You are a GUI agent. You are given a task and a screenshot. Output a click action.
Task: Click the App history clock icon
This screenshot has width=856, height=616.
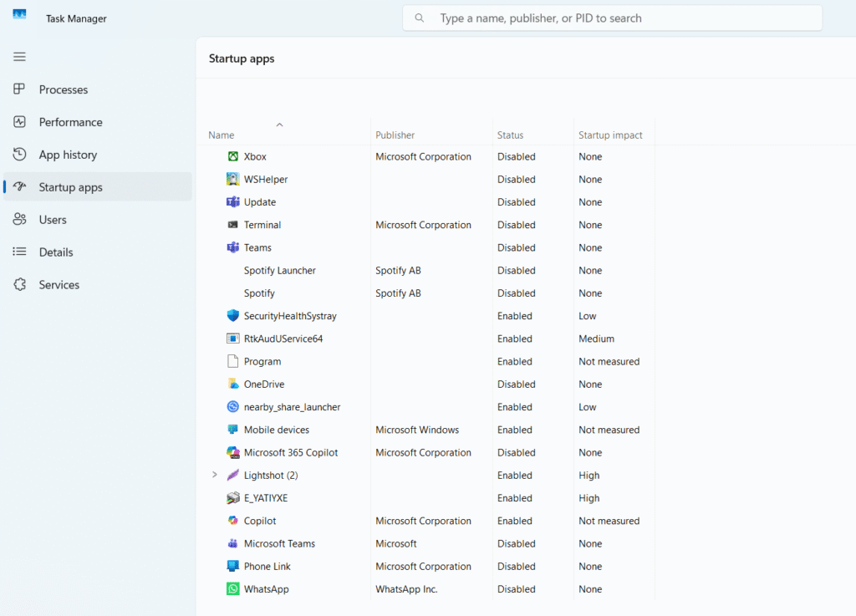pos(20,155)
